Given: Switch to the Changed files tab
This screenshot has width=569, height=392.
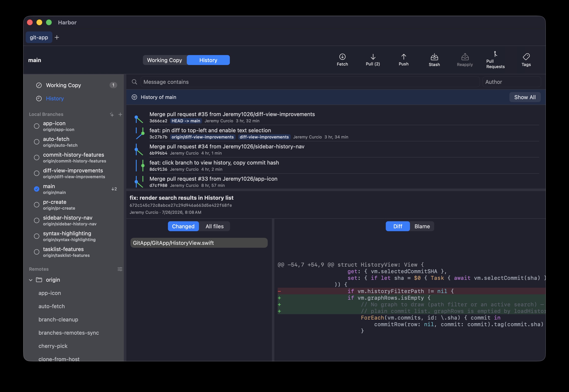Looking at the screenshot, I should [x=183, y=226].
